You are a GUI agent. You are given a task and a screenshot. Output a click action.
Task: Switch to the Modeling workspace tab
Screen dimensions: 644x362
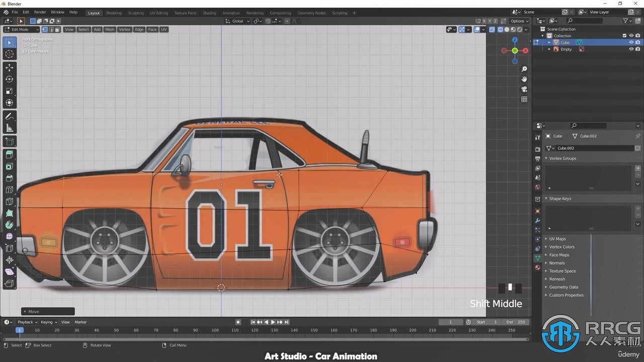coord(114,13)
